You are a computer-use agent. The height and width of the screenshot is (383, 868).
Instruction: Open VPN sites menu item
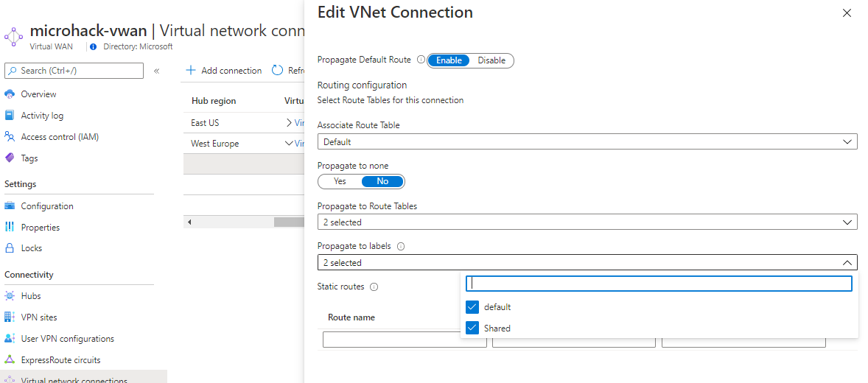39,317
